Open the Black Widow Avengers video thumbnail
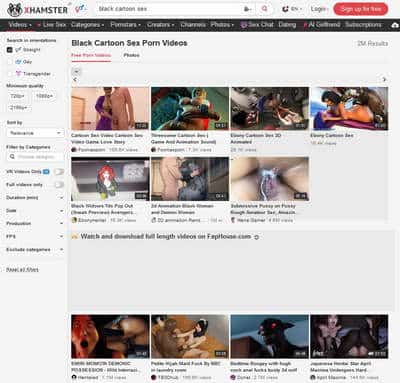This screenshot has width=400, height=383. 110,179
